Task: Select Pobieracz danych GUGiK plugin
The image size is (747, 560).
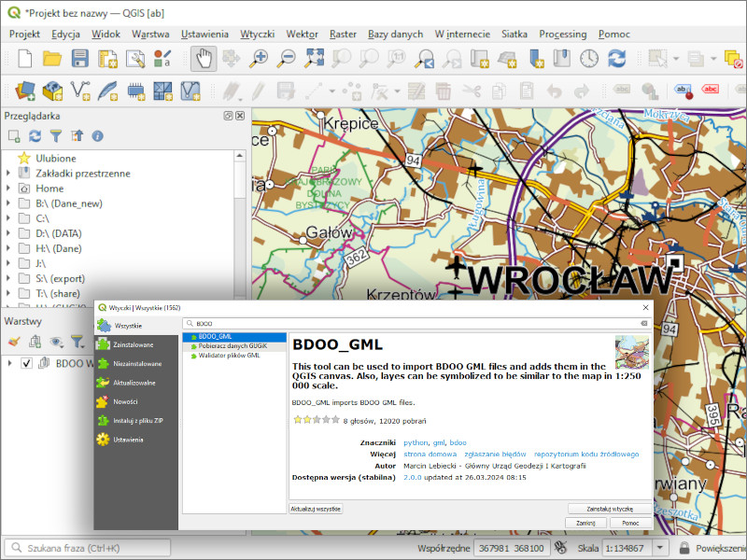Action: point(234,346)
